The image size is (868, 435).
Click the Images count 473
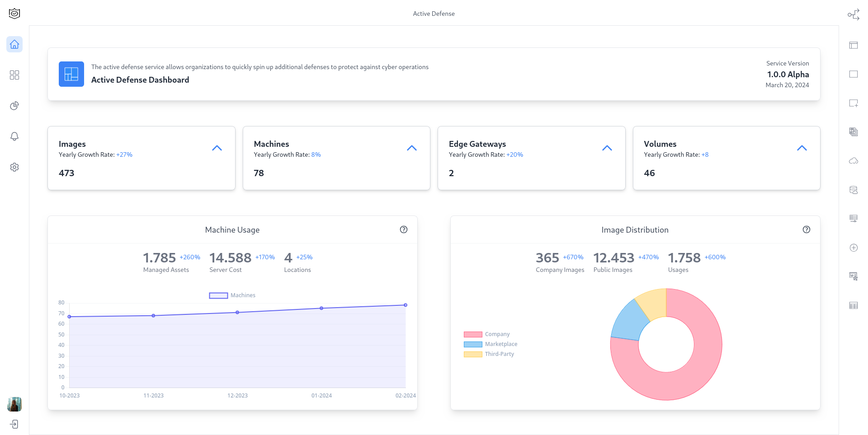point(66,173)
